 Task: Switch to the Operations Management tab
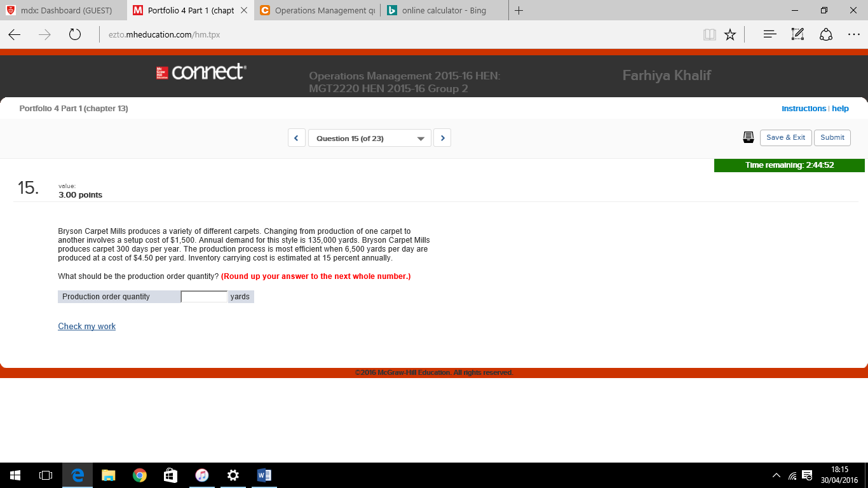pos(318,10)
